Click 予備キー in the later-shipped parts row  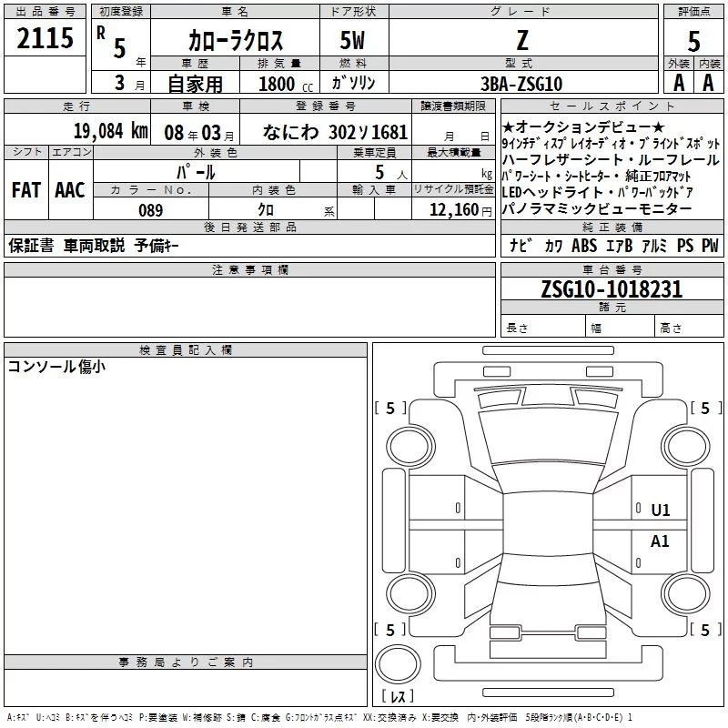[x=157, y=246]
